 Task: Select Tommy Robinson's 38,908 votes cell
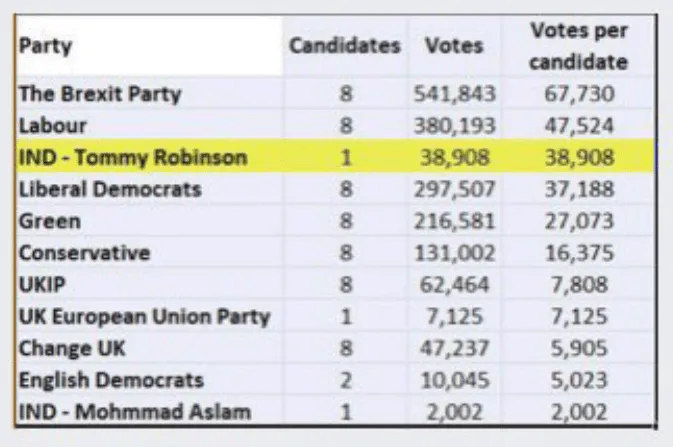pyautogui.click(x=454, y=157)
